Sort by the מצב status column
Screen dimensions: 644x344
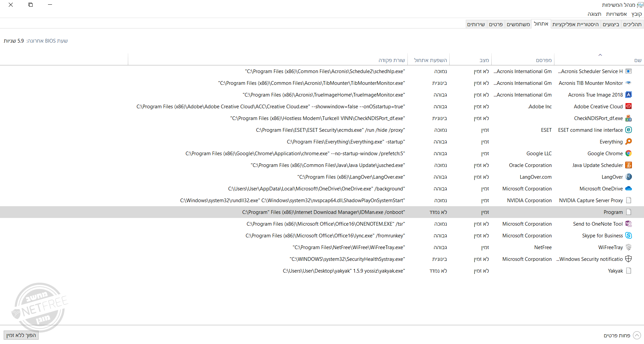pos(470,59)
